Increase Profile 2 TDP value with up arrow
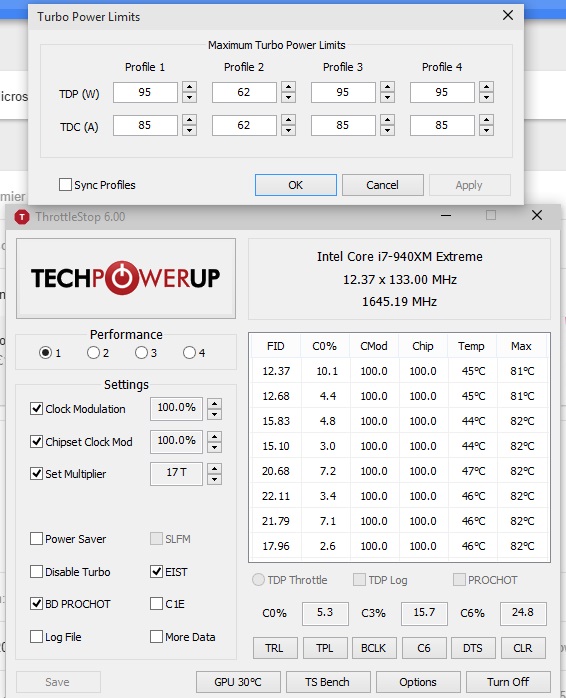Image resolution: width=566 pixels, height=698 pixels. tap(289, 87)
